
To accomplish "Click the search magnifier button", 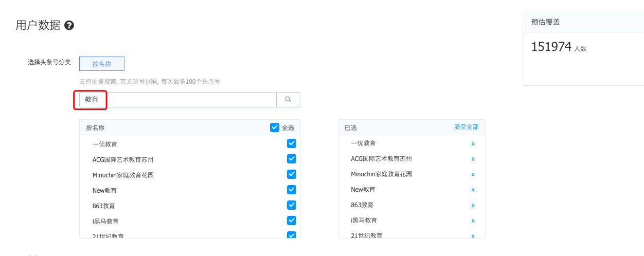I will point(288,100).
